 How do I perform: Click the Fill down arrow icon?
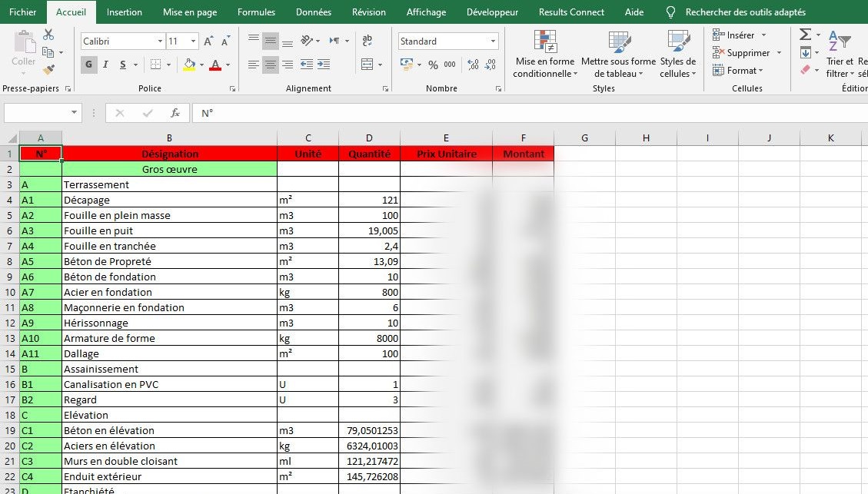tap(806, 52)
